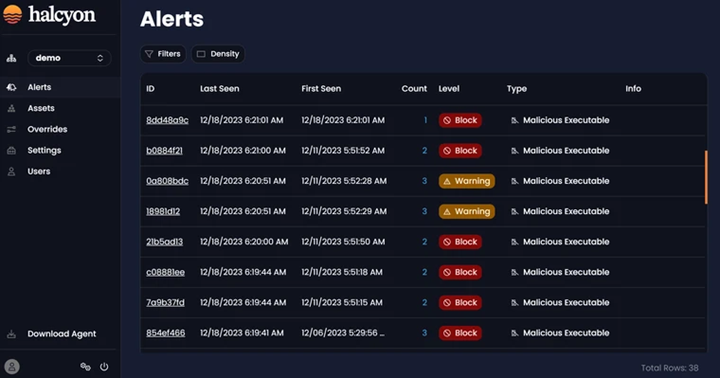Image resolution: width=720 pixels, height=378 pixels.
Task: Click Warning badge in 18981d12 row
Action: pyautogui.click(x=467, y=211)
